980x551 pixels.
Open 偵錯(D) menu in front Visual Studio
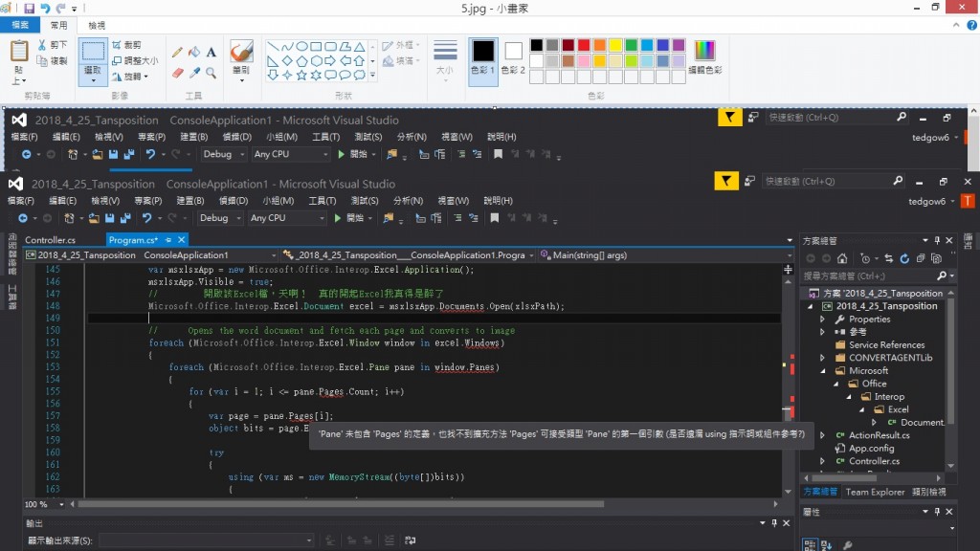coord(234,201)
